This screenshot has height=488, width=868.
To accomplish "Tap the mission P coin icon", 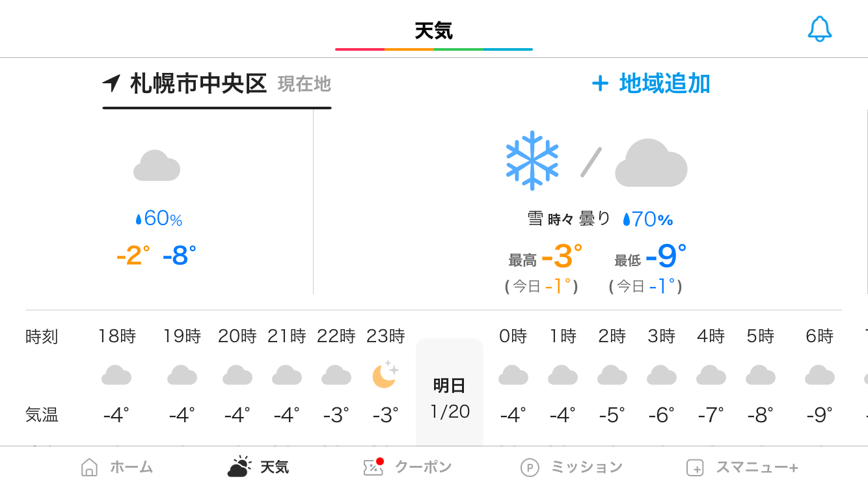I will click(x=530, y=467).
